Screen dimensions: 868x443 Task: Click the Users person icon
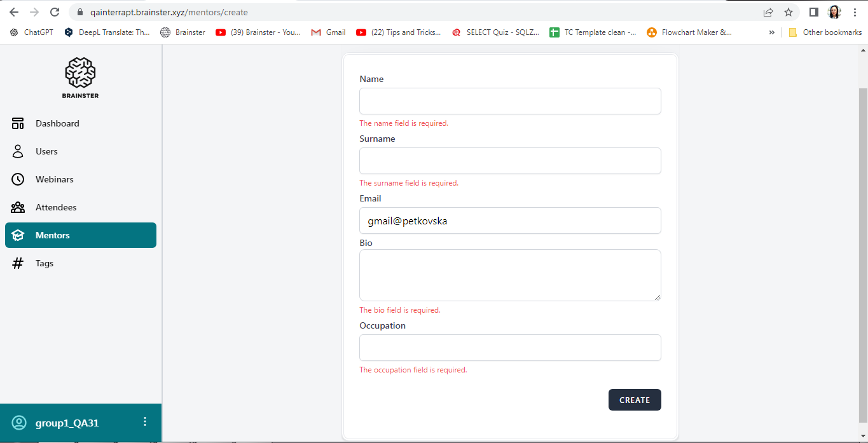point(18,151)
